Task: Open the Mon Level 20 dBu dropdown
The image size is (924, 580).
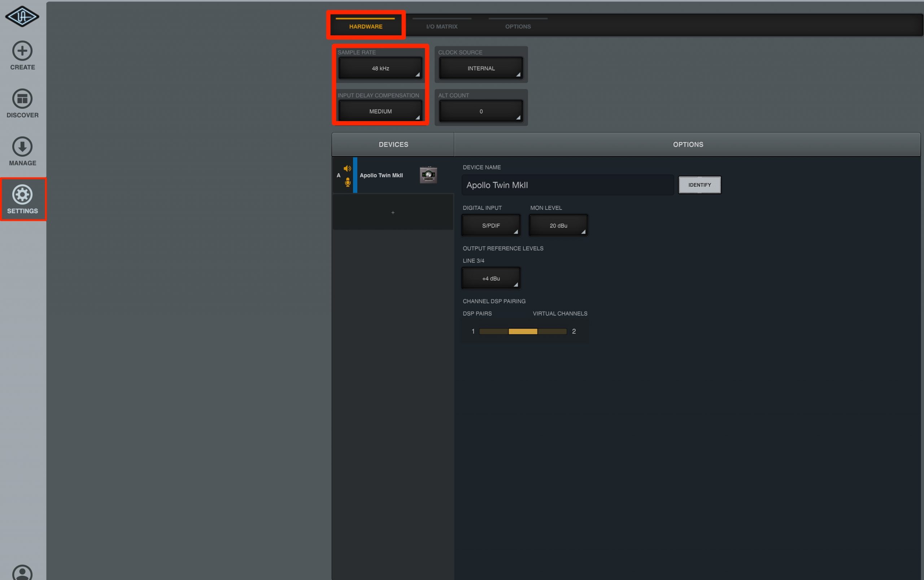Action: click(558, 226)
